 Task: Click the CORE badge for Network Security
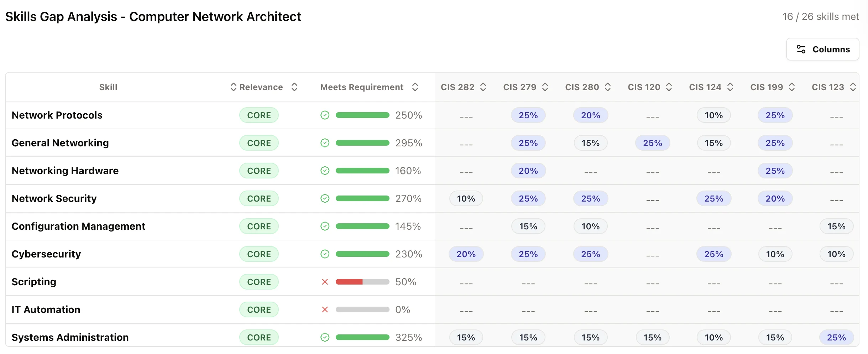tap(259, 198)
